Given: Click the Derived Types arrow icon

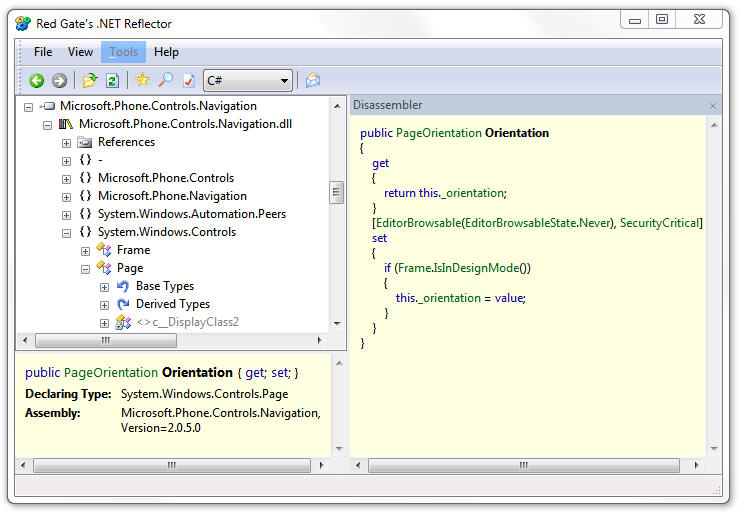Looking at the screenshot, I should (x=123, y=304).
